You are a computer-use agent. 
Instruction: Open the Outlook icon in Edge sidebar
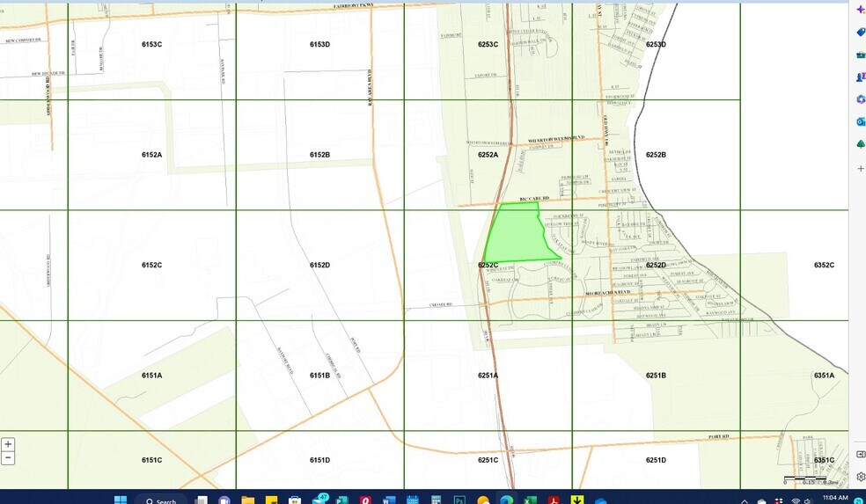point(860,121)
